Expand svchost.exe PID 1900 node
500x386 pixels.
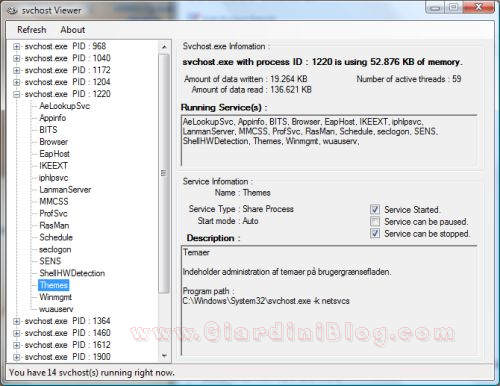point(16,357)
